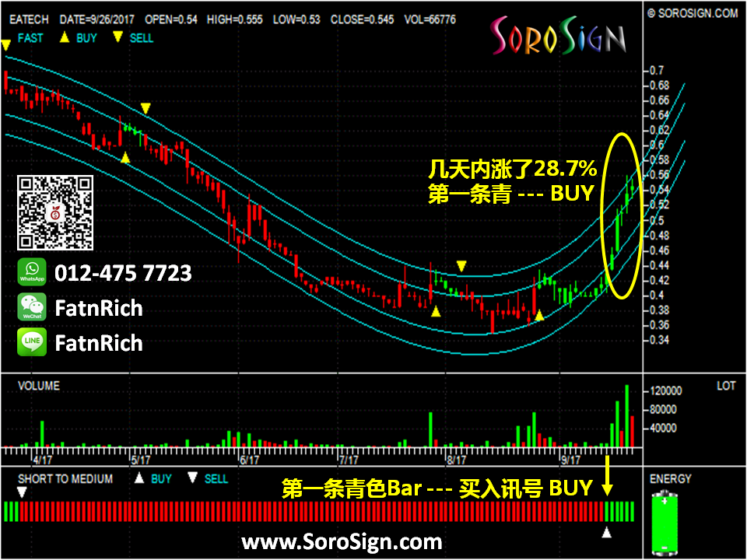The width and height of the screenshot is (747, 560).
Task: Click the 8/17 date axis label
Action: [457, 460]
